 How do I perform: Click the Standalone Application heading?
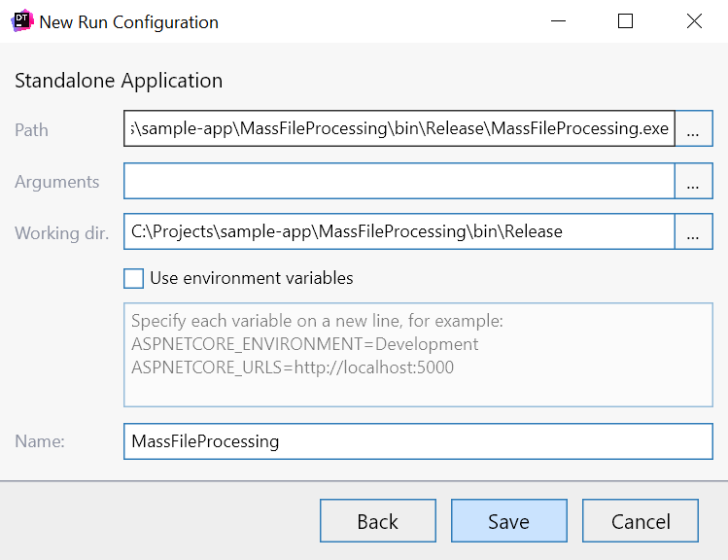119,81
